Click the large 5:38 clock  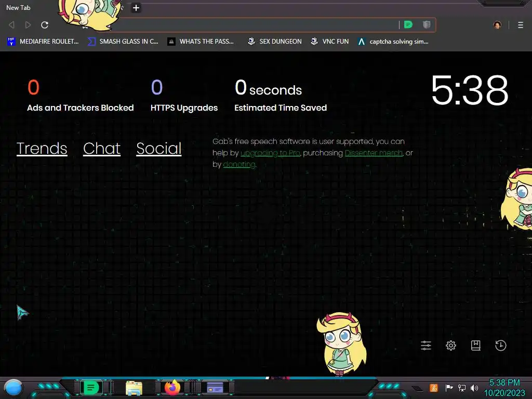coord(470,90)
